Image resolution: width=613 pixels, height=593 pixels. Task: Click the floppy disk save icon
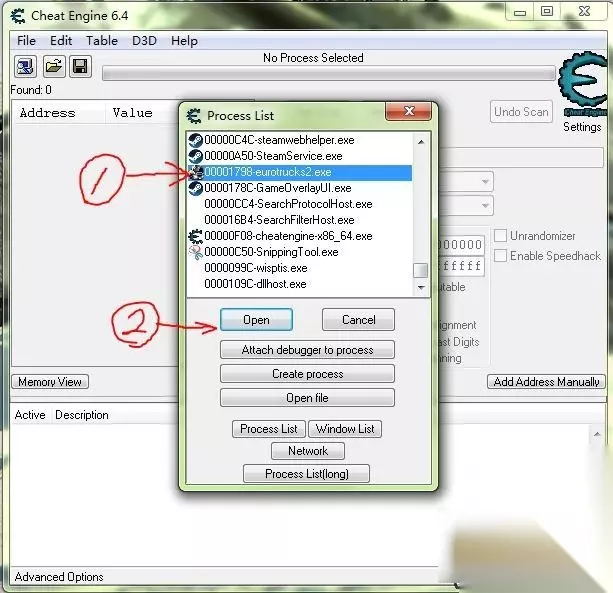pos(81,66)
